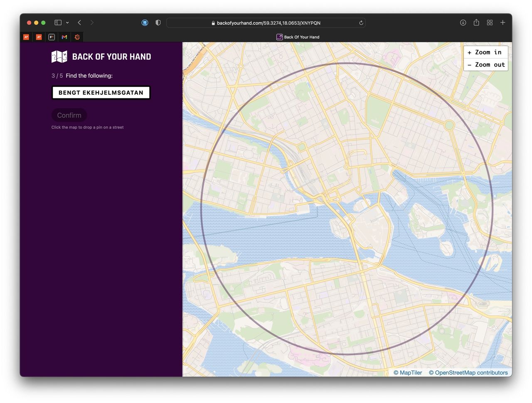Go back to the previous page
This screenshot has height=403, width=532.
point(79,23)
